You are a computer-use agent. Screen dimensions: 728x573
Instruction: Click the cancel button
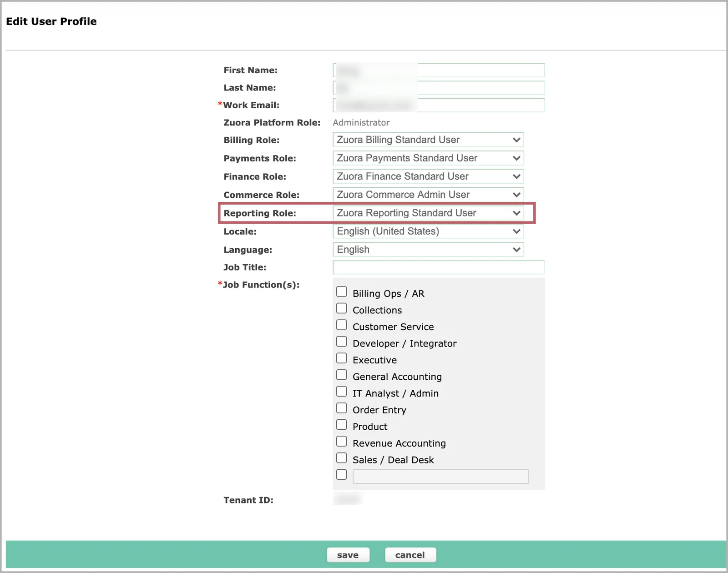coord(410,555)
